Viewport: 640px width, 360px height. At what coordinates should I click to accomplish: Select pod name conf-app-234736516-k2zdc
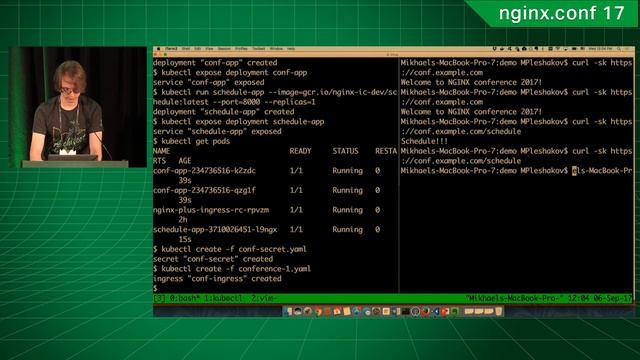pos(204,170)
